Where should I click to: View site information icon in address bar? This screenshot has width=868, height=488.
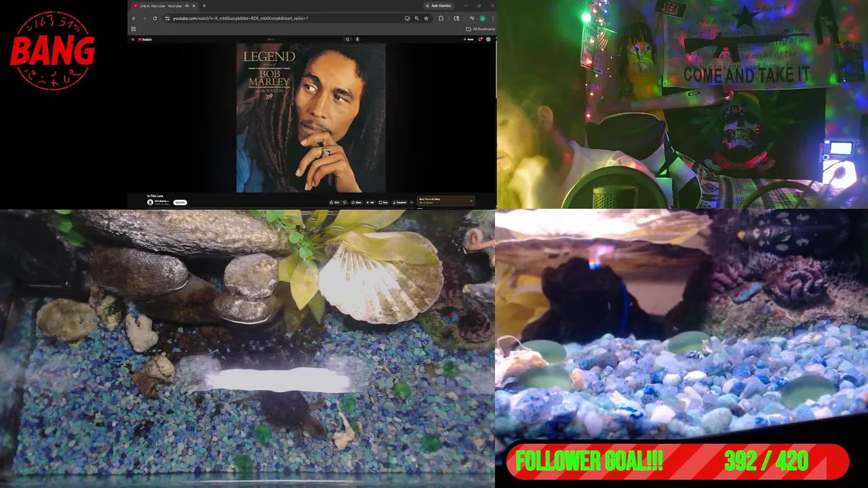coord(167,18)
